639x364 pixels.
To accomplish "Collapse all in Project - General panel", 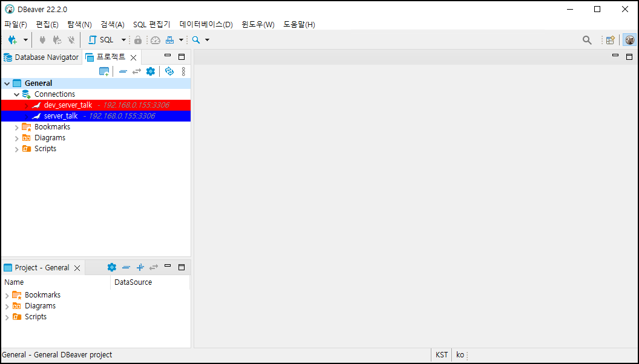I will (126, 267).
